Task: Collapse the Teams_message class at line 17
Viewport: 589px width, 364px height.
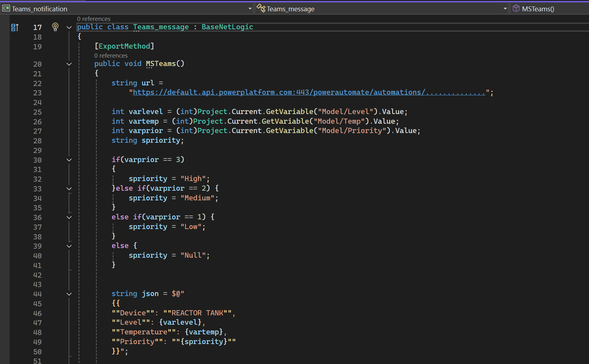Action: coord(69,27)
